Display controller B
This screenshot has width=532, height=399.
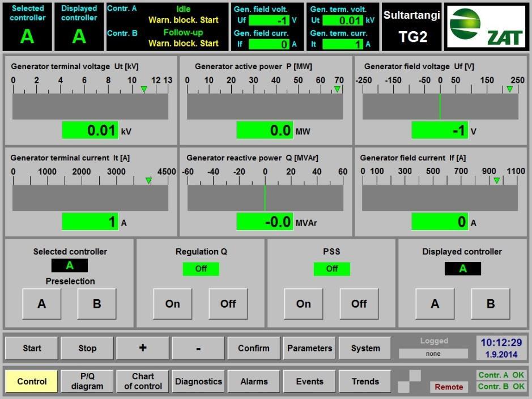pos(491,304)
